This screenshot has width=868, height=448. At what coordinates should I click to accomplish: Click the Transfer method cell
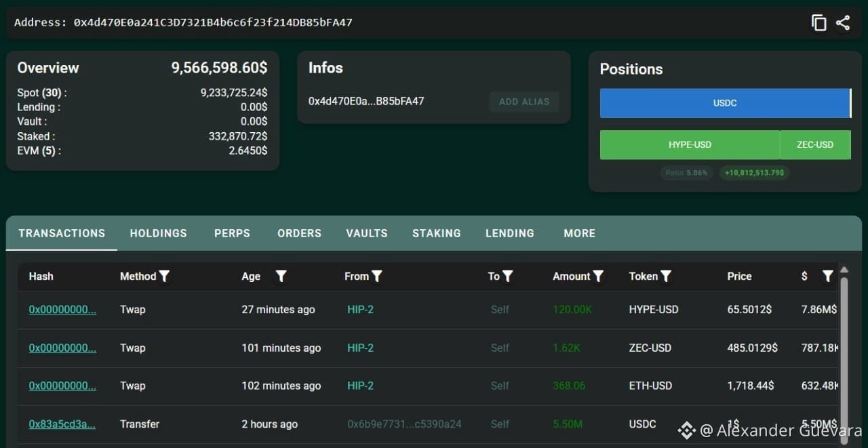[x=140, y=424]
